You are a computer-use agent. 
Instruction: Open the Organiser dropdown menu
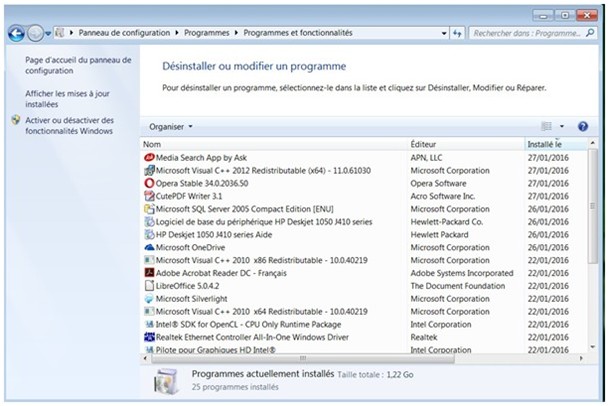coord(170,127)
